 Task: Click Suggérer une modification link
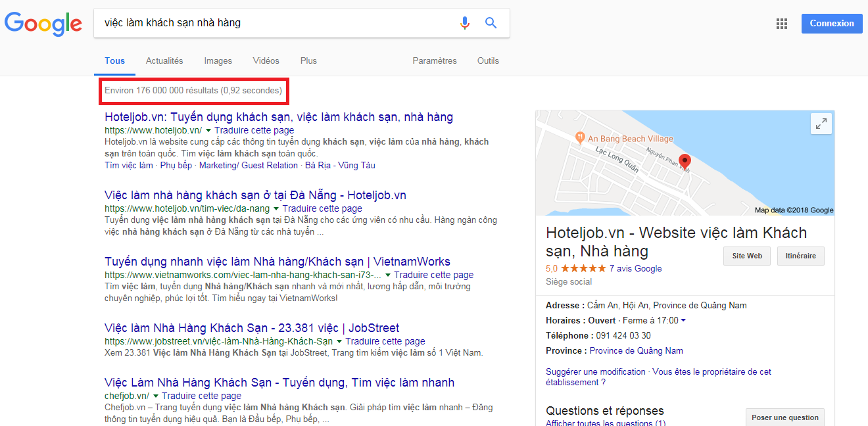click(x=596, y=371)
